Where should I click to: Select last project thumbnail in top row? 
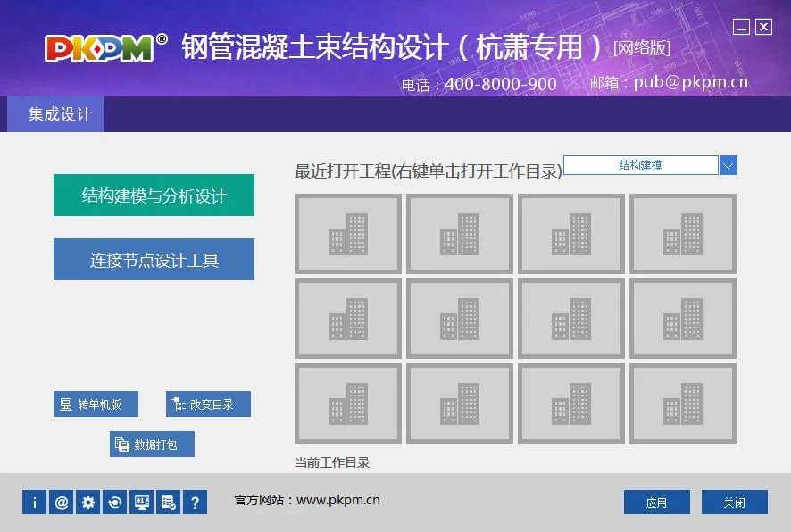pyautogui.click(x=683, y=234)
